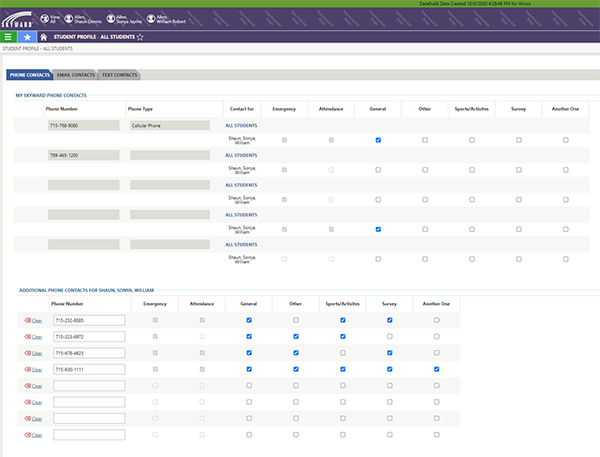
Task: Check Other for first additional phone row
Action: point(296,320)
